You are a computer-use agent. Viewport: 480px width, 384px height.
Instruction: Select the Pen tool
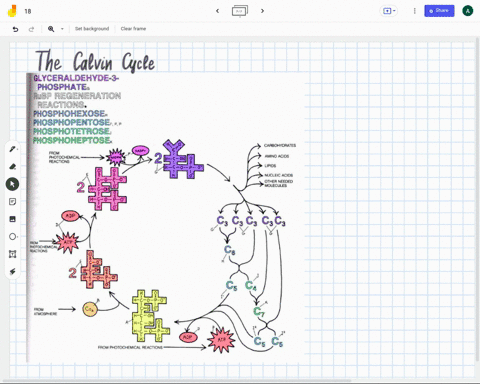click(x=12, y=149)
